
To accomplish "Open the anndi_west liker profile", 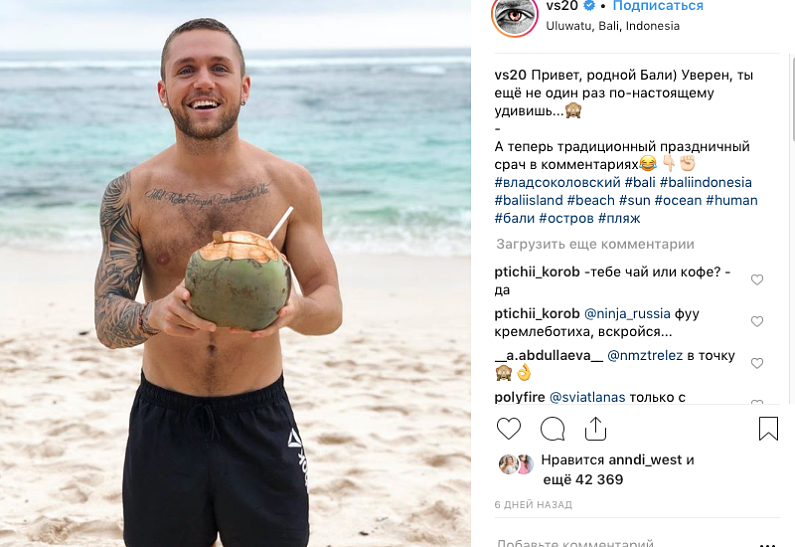I will [x=645, y=460].
